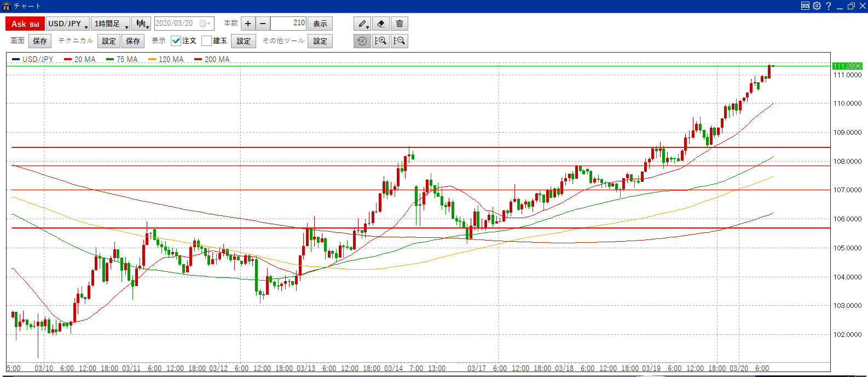Open settings gear in title bar

tap(817, 6)
